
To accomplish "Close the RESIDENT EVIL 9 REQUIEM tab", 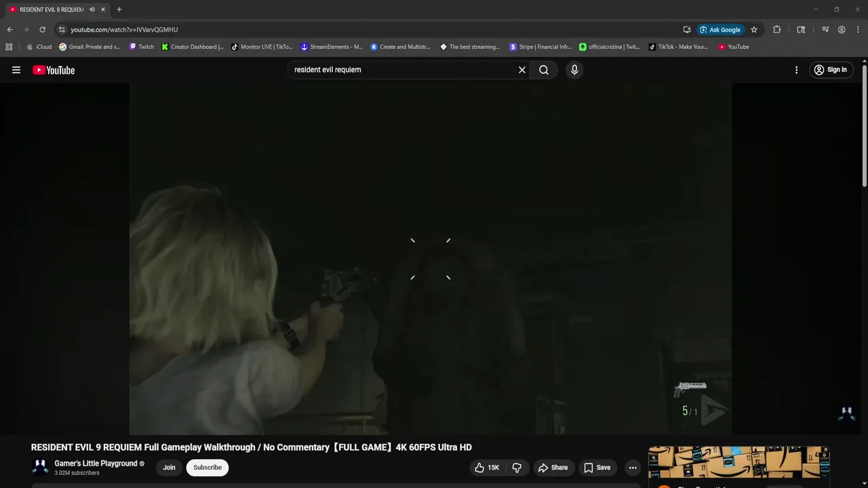I will click(103, 9).
